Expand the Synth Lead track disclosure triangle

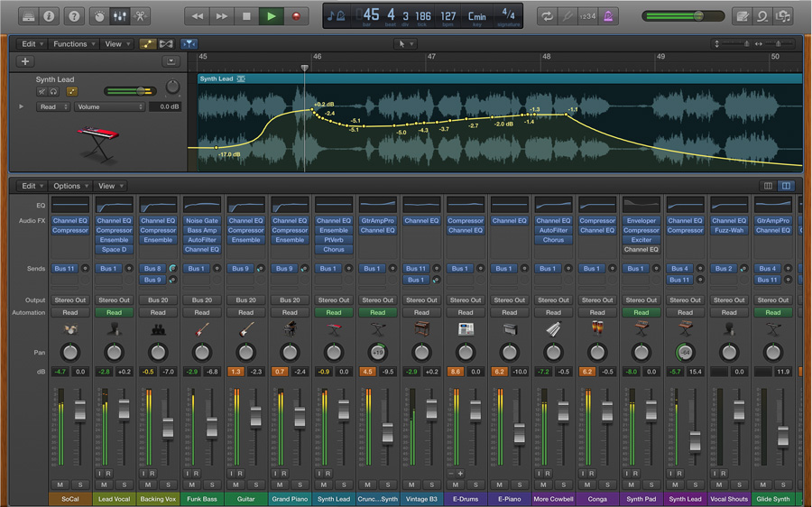[22, 106]
